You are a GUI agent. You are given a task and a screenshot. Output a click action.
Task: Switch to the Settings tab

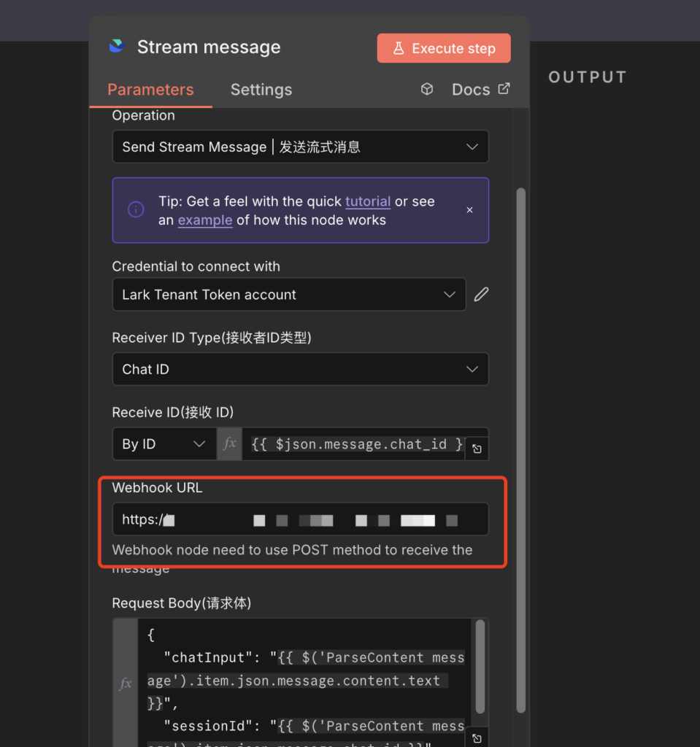point(261,89)
